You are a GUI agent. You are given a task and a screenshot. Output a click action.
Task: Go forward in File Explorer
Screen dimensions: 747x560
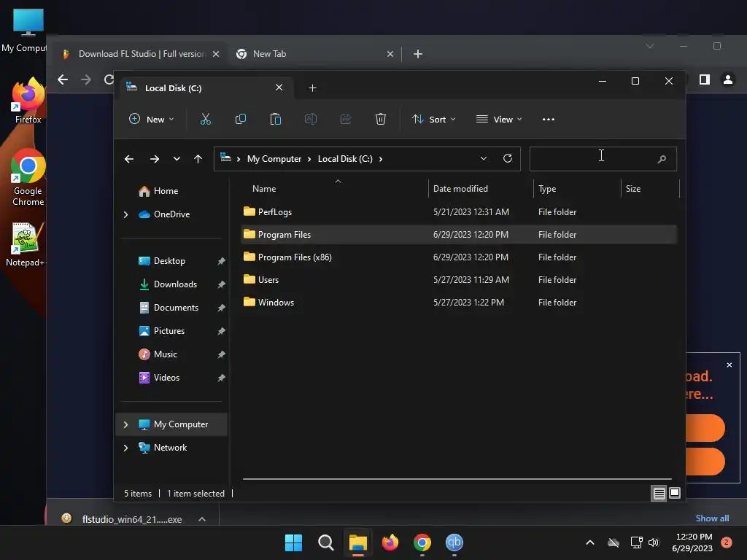tap(155, 159)
